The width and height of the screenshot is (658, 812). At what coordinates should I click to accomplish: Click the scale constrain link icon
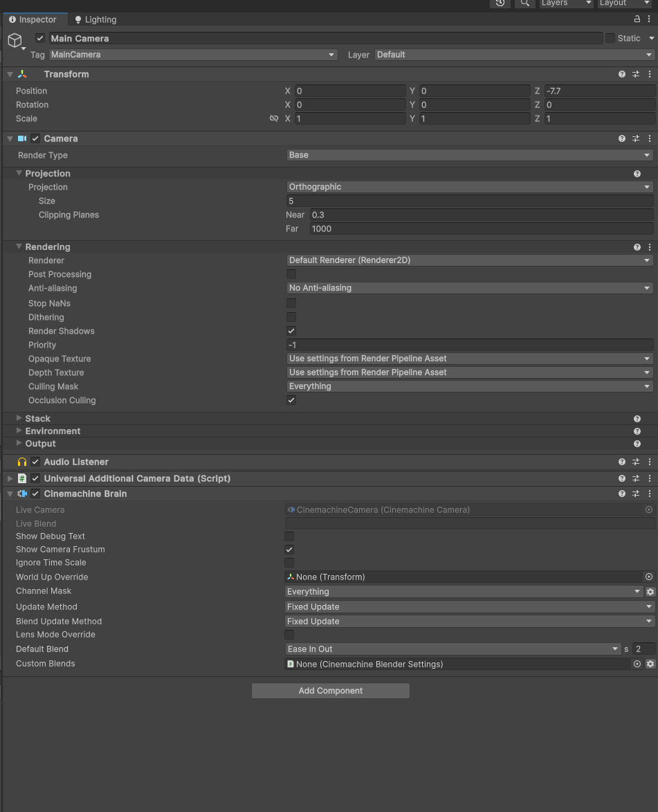pyautogui.click(x=274, y=118)
